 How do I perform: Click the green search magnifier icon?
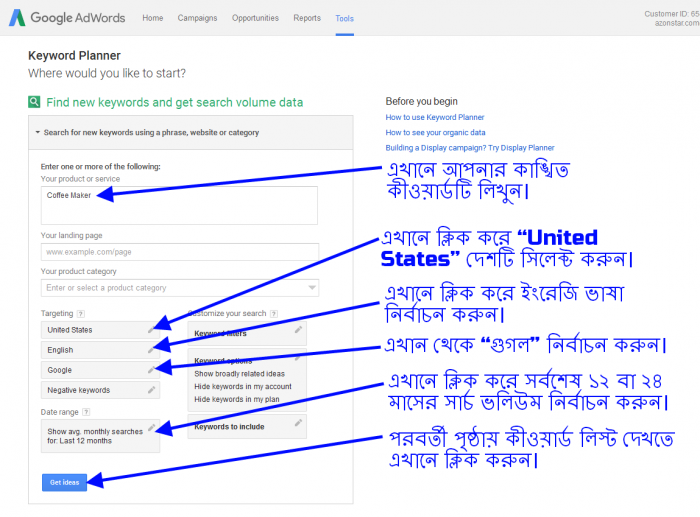(34, 102)
